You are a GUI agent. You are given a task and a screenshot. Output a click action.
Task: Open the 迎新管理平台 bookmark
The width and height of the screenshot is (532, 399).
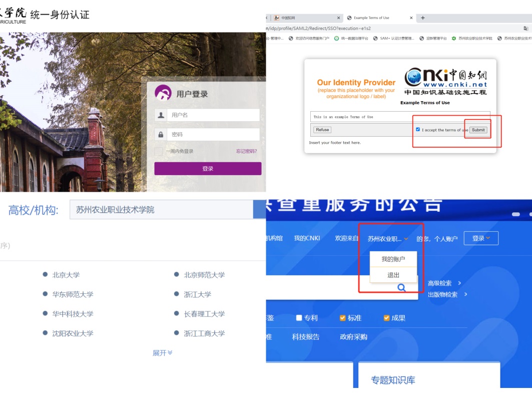[x=433, y=39]
